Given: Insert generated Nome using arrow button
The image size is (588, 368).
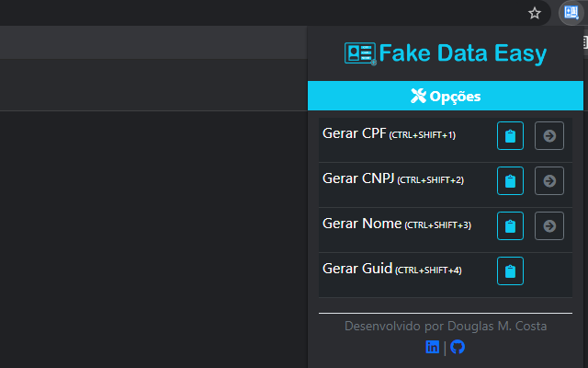Looking at the screenshot, I should (549, 225).
